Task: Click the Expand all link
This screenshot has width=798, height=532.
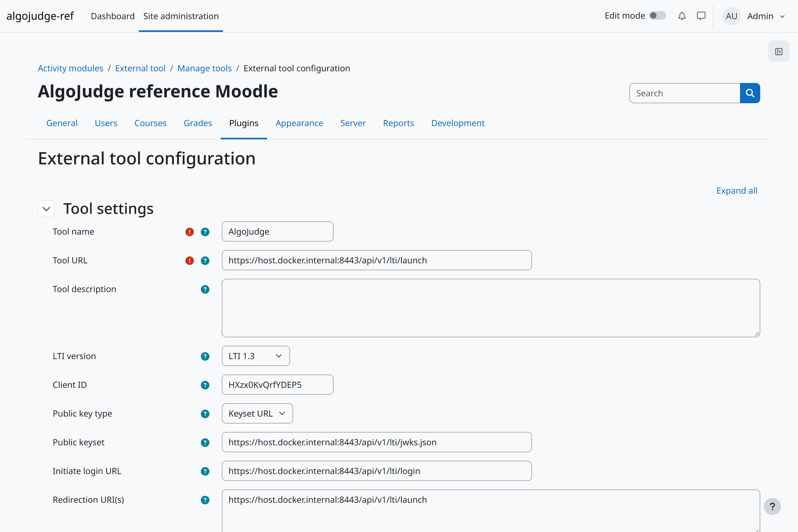Action: [737, 191]
